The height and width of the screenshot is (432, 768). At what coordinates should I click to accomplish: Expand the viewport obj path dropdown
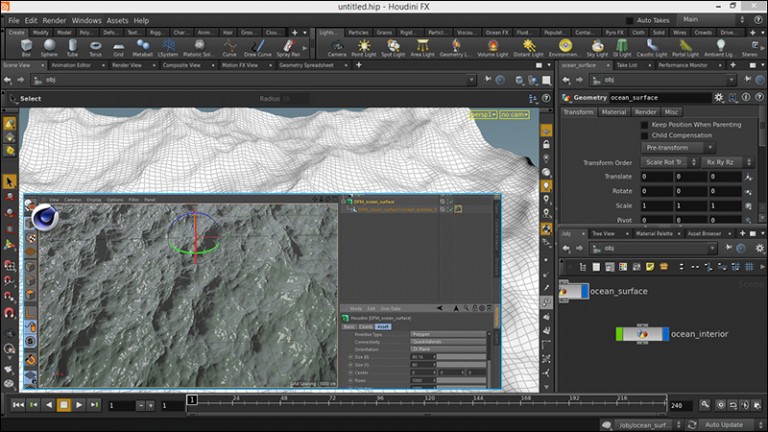[x=471, y=80]
